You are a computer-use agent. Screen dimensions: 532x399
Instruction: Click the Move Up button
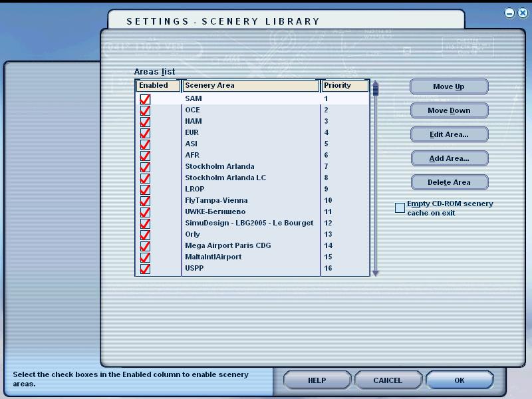click(449, 86)
